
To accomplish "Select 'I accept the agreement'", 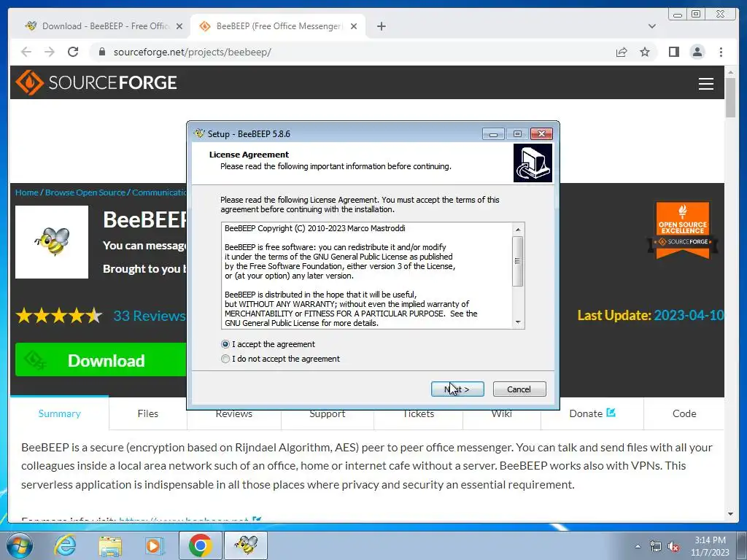I will coord(225,344).
